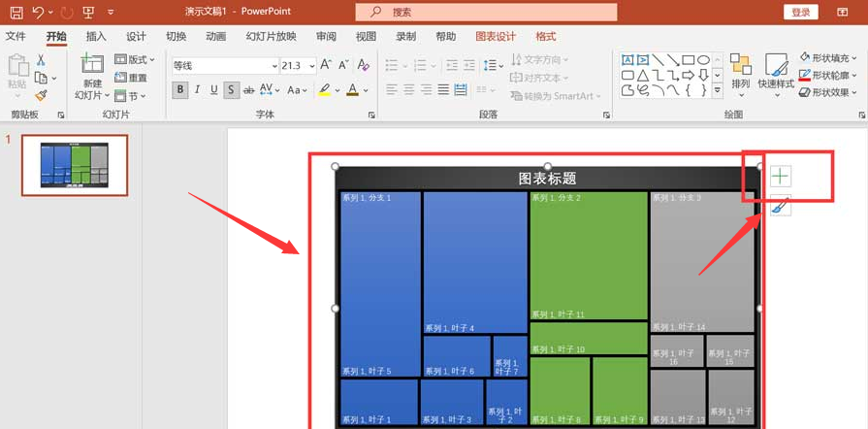Open the Layout dropdown
The height and width of the screenshot is (429, 868).
click(135, 59)
